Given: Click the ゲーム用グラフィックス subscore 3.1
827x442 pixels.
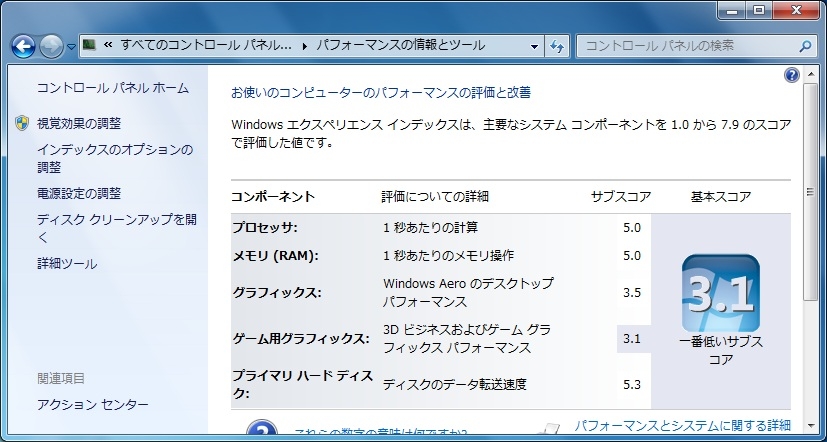Looking at the screenshot, I should pyautogui.click(x=632, y=339).
